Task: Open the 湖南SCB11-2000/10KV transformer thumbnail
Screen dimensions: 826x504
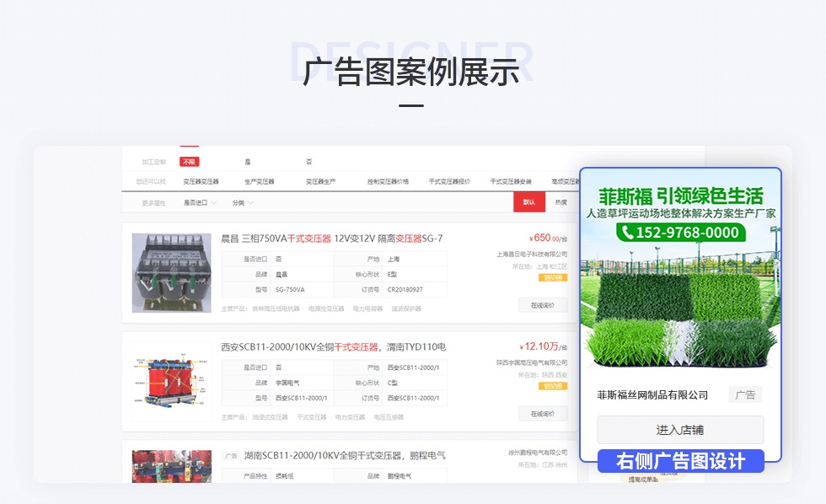Action: pyautogui.click(x=171, y=467)
